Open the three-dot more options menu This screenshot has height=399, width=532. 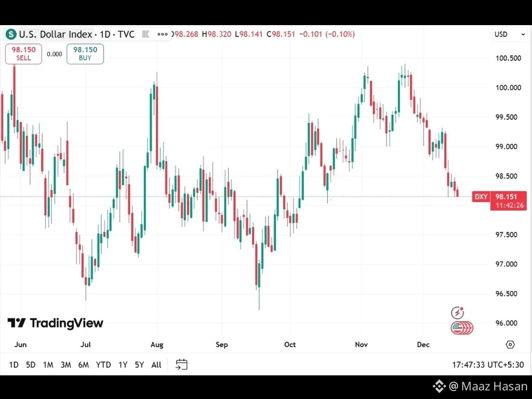pyautogui.click(x=163, y=34)
